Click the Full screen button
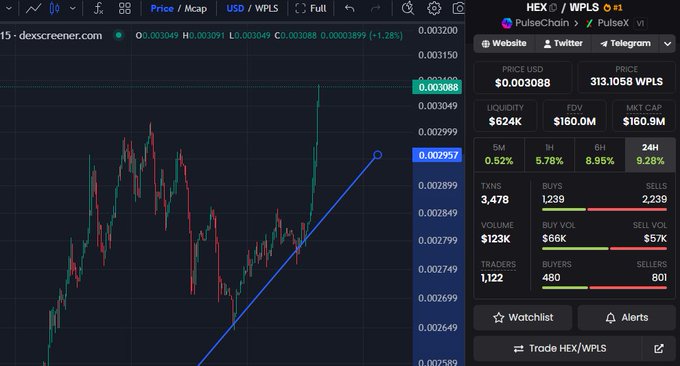Image resolution: width=680 pixels, height=366 pixels. coord(311,8)
